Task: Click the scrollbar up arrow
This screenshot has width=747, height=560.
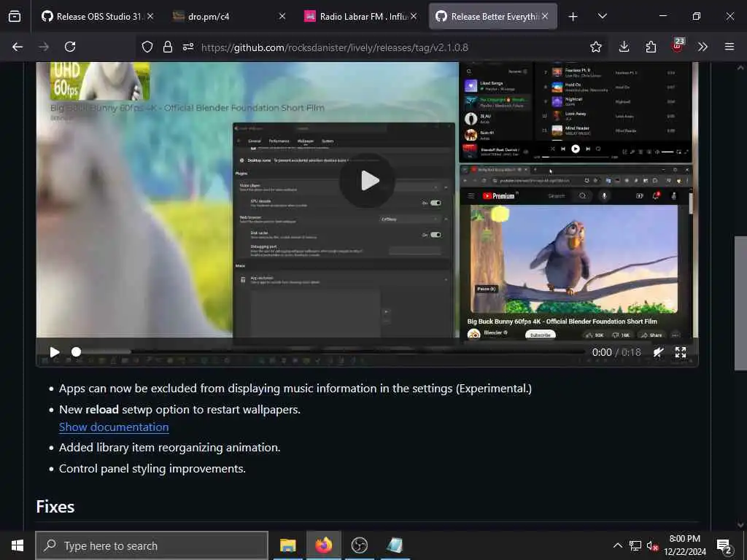Action: (740, 68)
